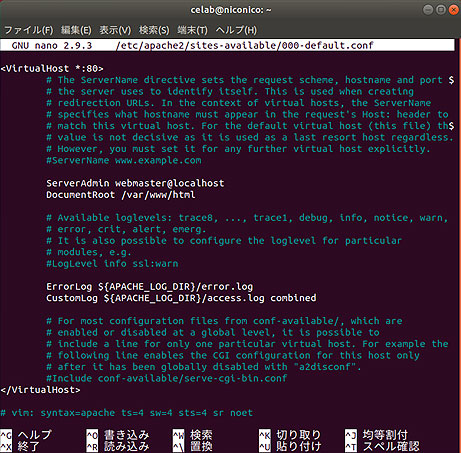This screenshot has height=453, width=461.
Task: Open the 表示(V) menu
Action: pos(115,30)
